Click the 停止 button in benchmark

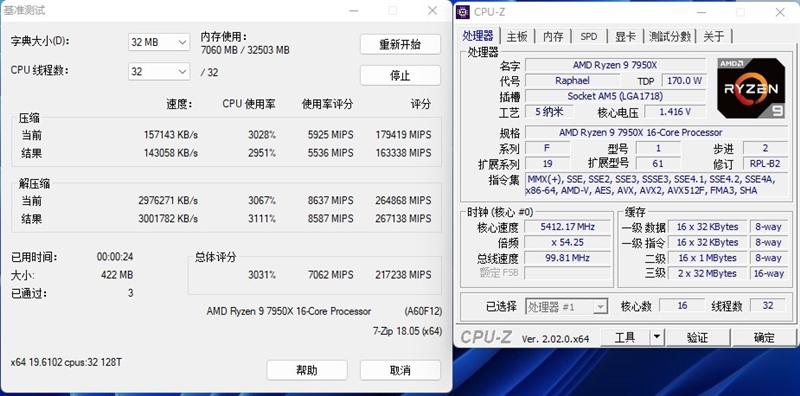point(400,76)
